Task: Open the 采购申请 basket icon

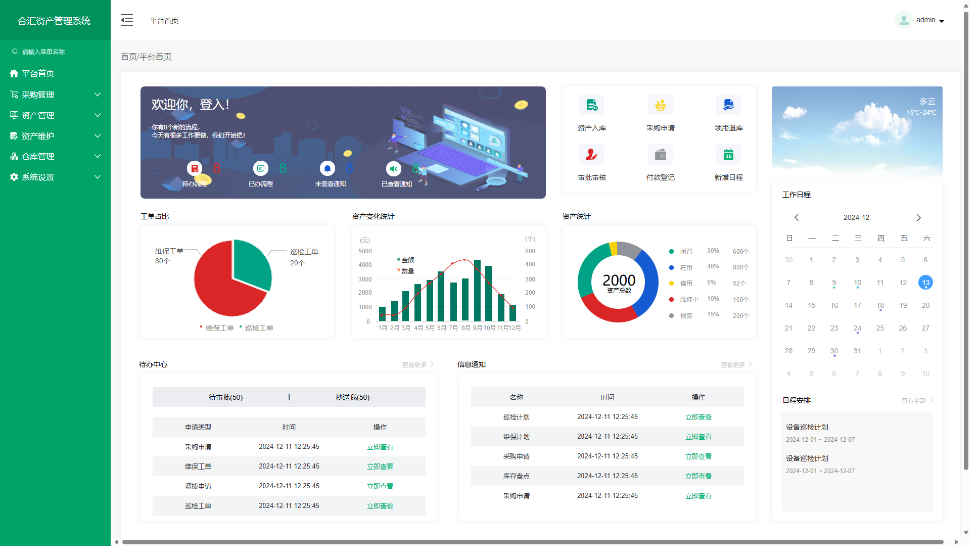Action: (x=660, y=105)
